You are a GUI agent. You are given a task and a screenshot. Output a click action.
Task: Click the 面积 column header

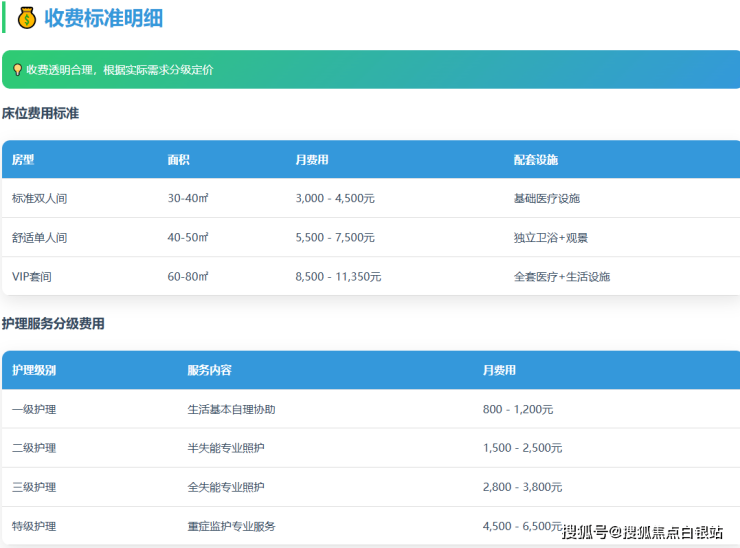[179, 160]
